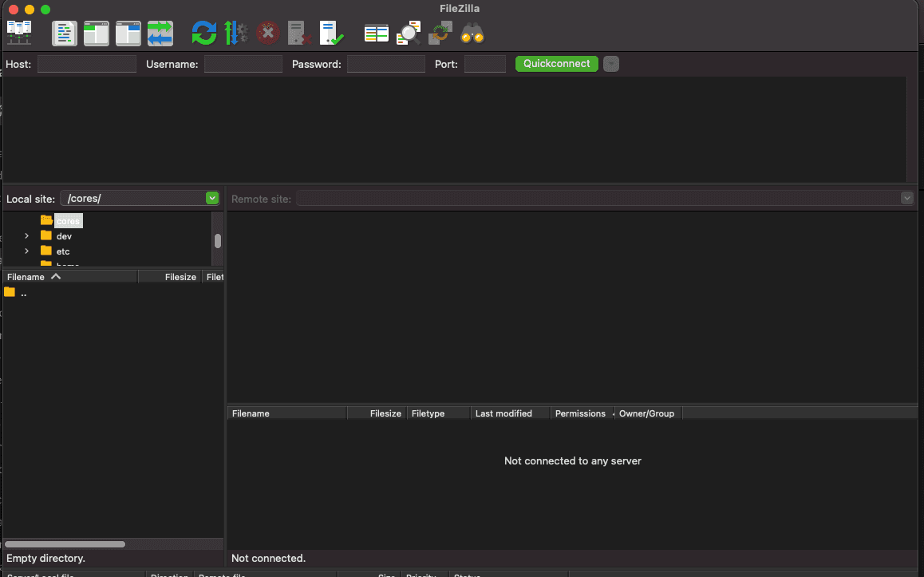Image resolution: width=924 pixels, height=577 pixels.
Task: Sort remote list by Filetype column
Action: 438,413
